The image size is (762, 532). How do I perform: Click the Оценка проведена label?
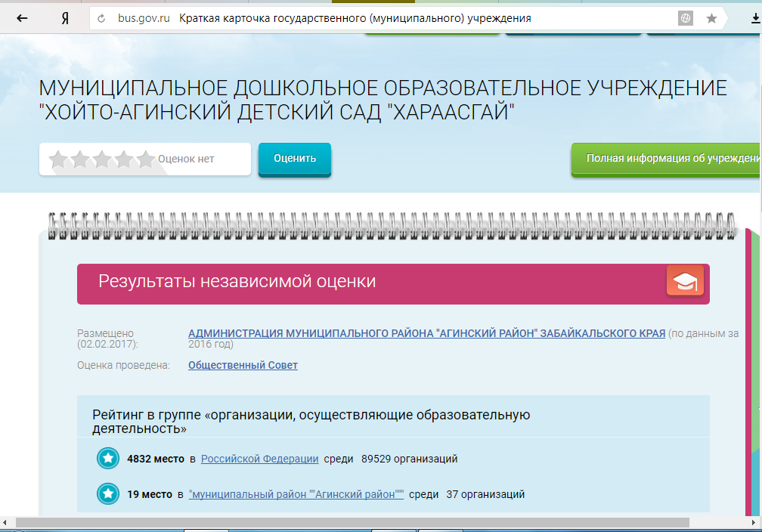123,365
